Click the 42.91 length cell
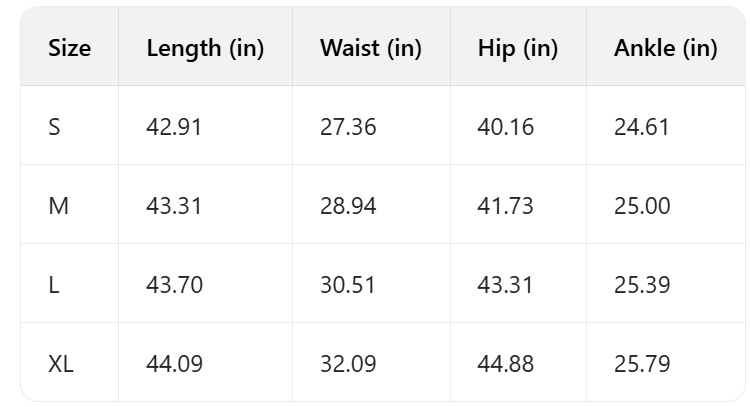The height and width of the screenshot is (407, 750). pos(174,127)
